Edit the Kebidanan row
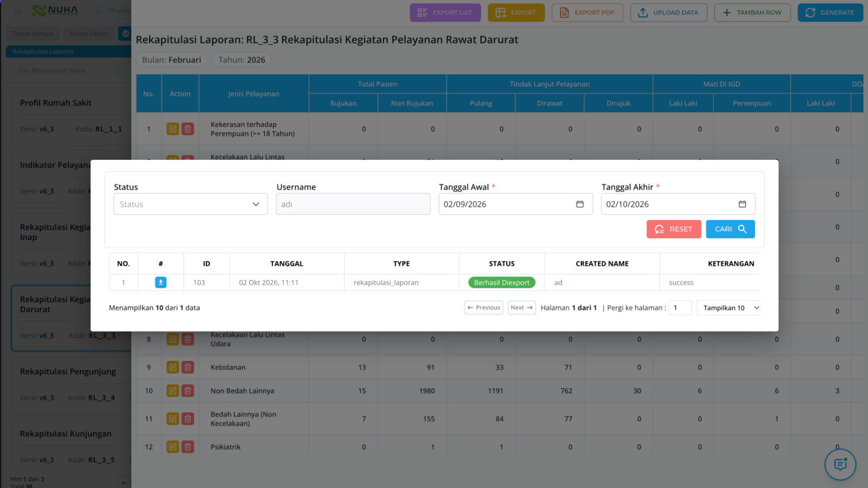 point(173,367)
